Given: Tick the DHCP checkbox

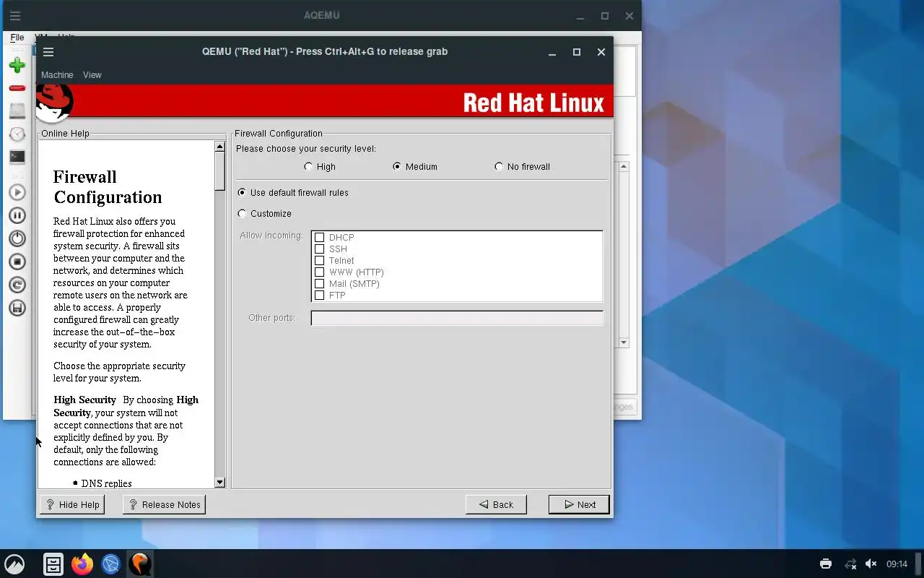Looking at the screenshot, I should click(x=319, y=238).
